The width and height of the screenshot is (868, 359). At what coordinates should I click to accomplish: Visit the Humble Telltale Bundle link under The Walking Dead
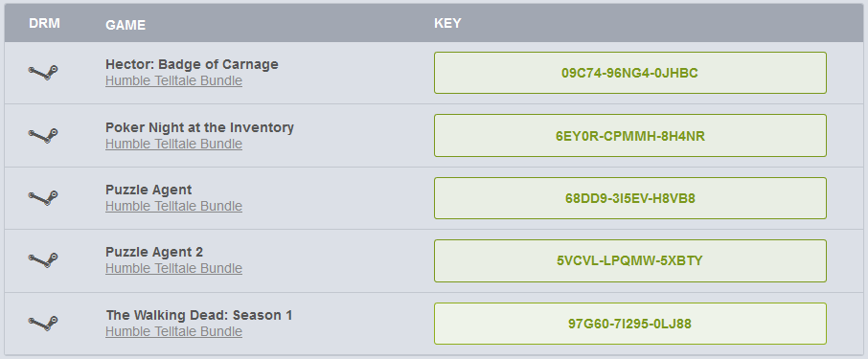point(173,332)
